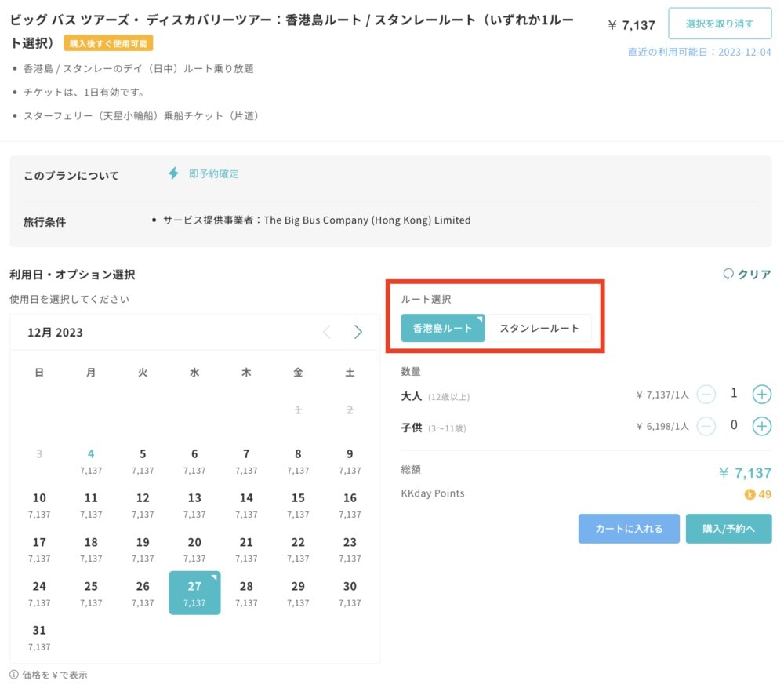The width and height of the screenshot is (784, 688).
Task: Click the 価格を¥で表示 info icon
Action: (14, 675)
